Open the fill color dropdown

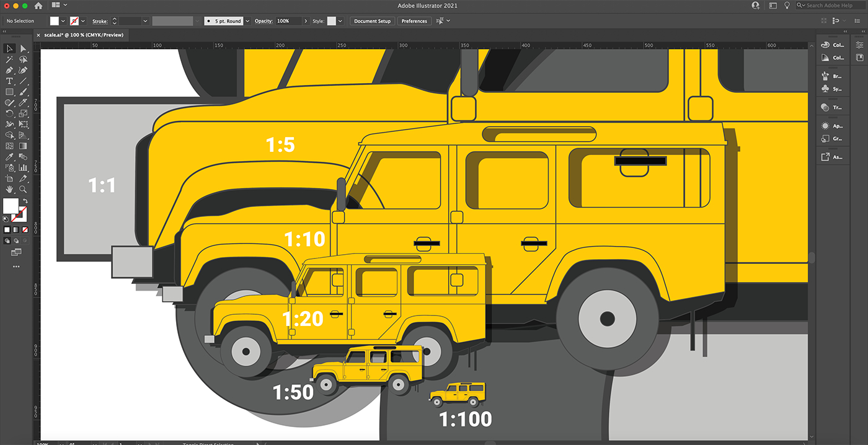click(x=63, y=21)
